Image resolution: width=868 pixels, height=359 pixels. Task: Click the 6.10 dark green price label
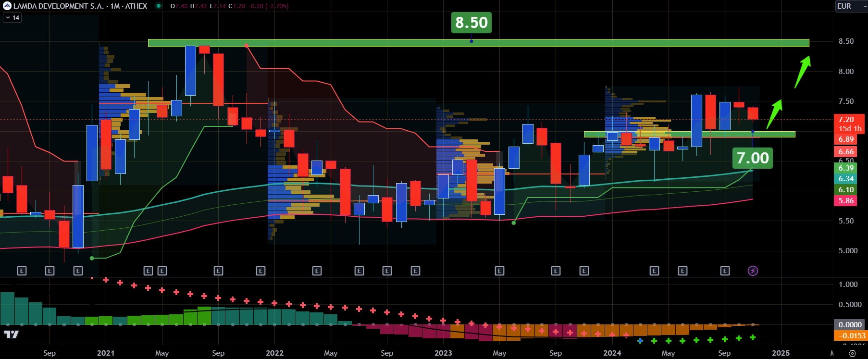click(846, 189)
